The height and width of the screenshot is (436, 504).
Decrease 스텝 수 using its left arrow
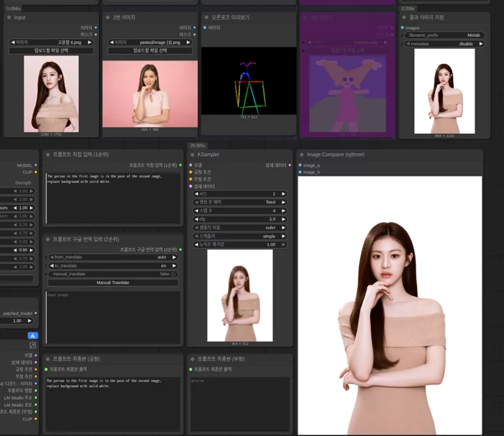197,211
